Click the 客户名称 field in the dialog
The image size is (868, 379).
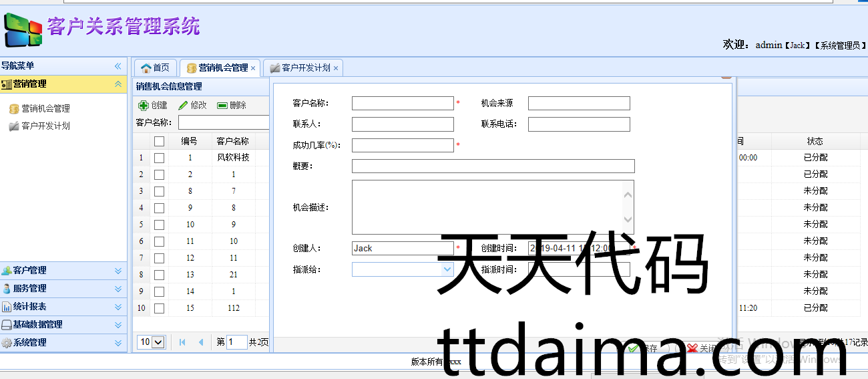tap(403, 104)
